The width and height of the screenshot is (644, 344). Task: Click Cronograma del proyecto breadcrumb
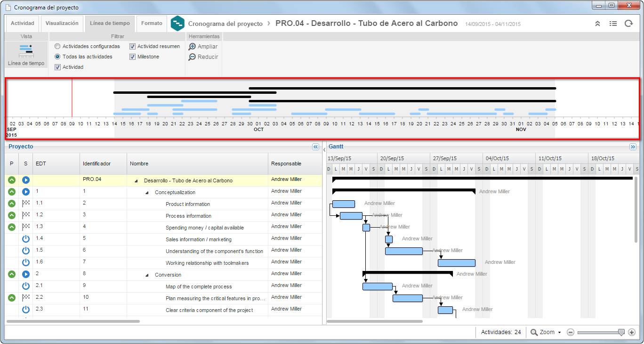[225, 24]
